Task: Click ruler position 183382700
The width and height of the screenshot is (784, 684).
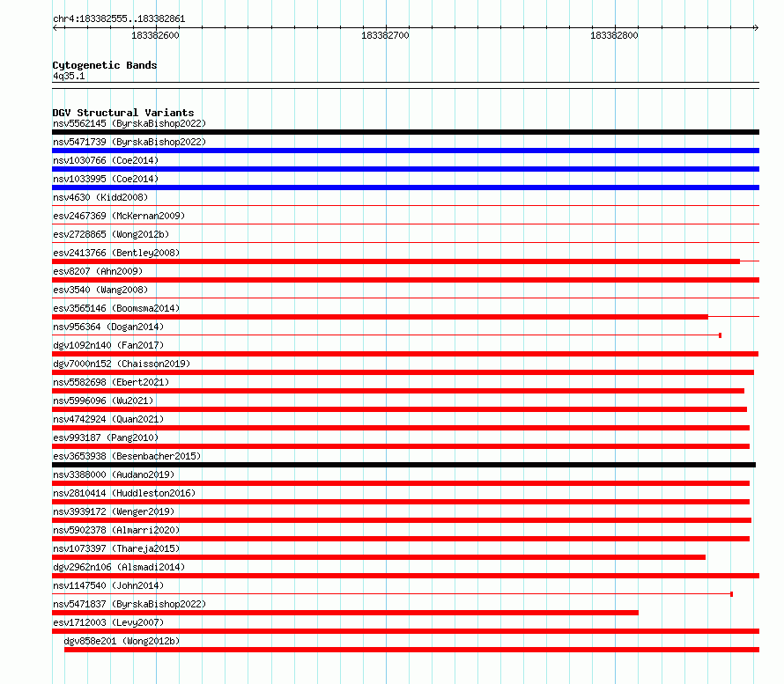Action: point(385,35)
